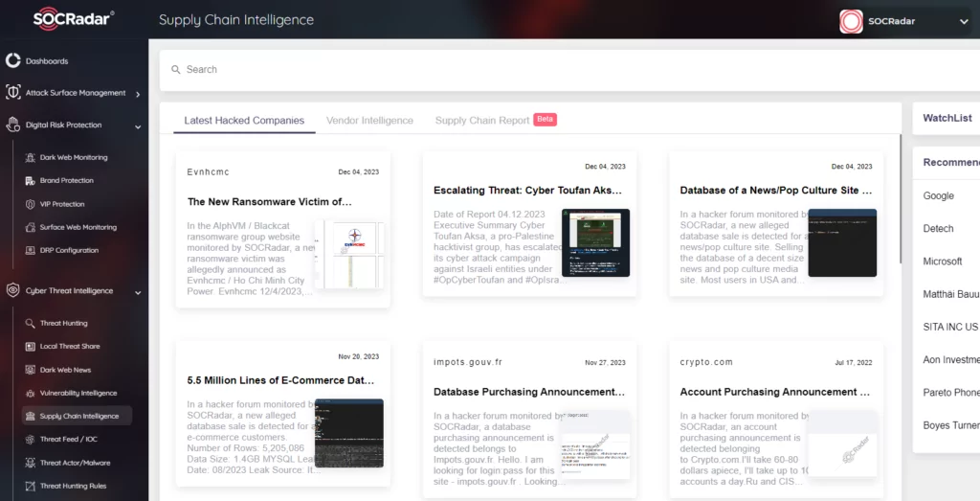This screenshot has width=980, height=501.
Task: Open Dashboards icon in sidebar
Action: 13,60
